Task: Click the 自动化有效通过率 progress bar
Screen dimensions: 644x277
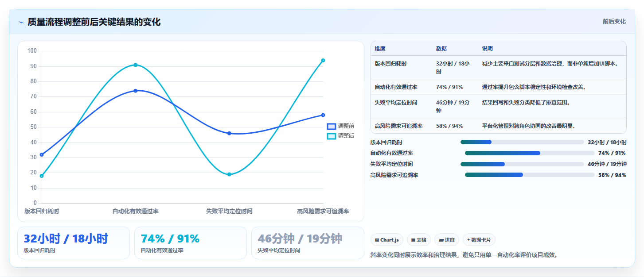Action: [530, 153]
